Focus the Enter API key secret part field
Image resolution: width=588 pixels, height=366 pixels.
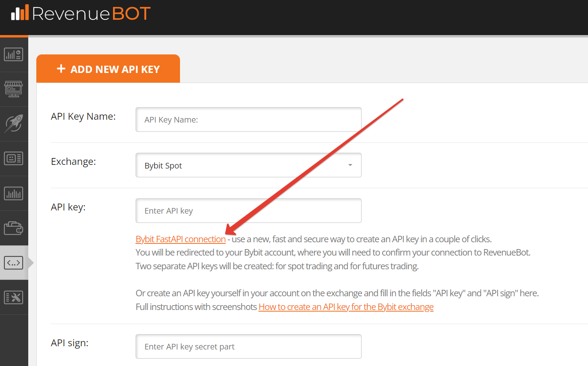pos(249,347)
